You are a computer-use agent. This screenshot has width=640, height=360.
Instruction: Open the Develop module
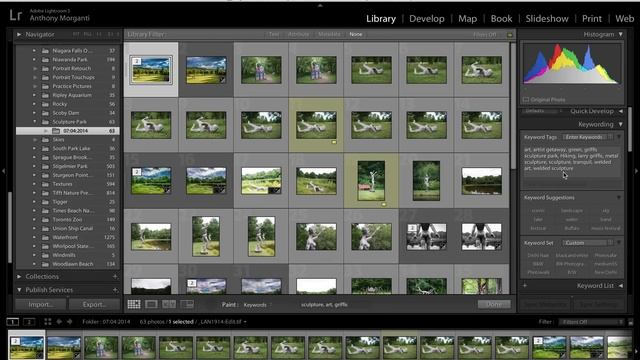427,19
